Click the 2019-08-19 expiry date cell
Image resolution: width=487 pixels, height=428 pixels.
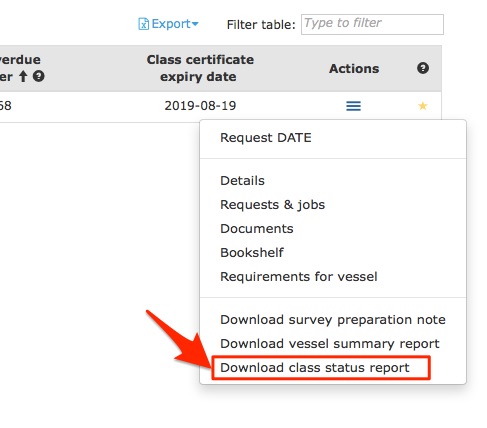click(200, 106)
